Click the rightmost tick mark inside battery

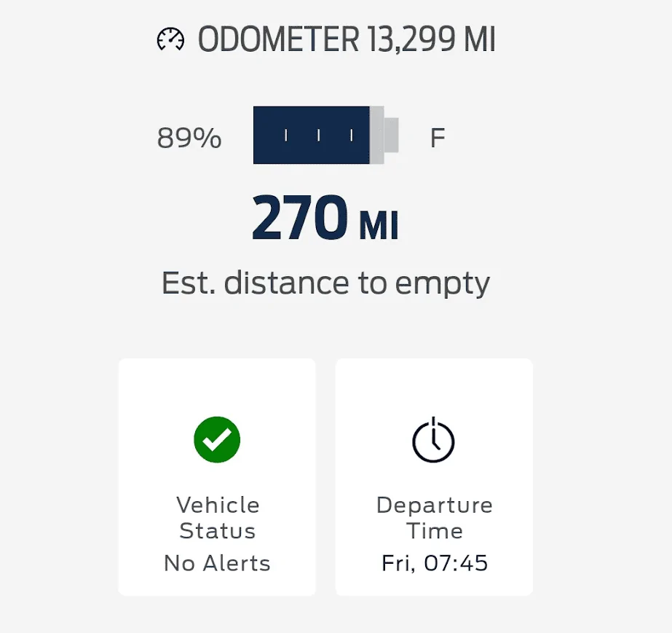pos(352,135)
